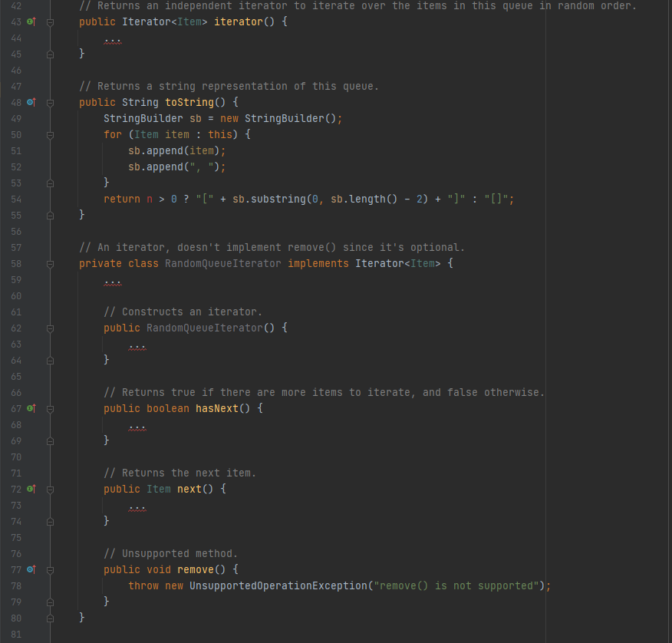Click the comment starting 'An iterator, doesn't implement remove()'
The width and height of the screenshot is (672, 643).
tap(272, 247)
